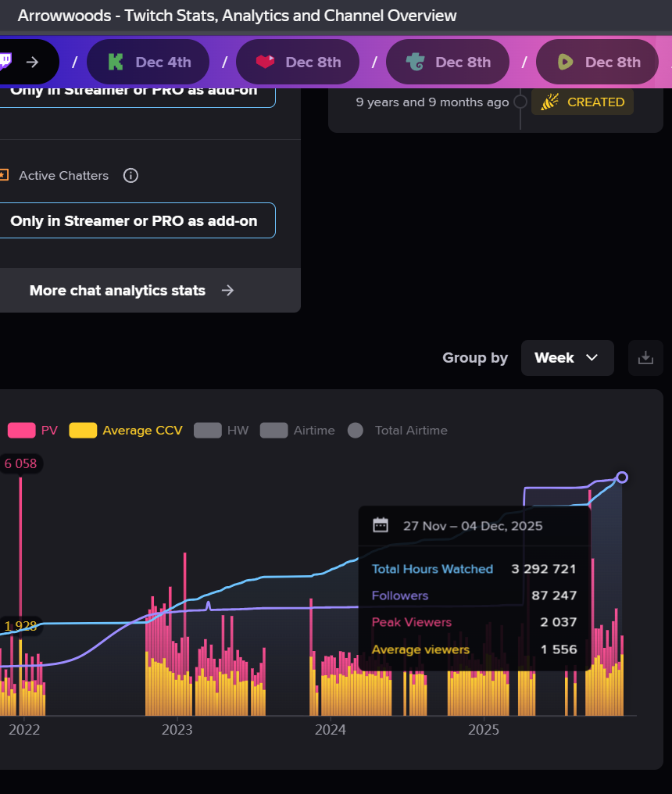
Task: Select the heart-icon Dec 8th tab
Action: click(298, 62)
